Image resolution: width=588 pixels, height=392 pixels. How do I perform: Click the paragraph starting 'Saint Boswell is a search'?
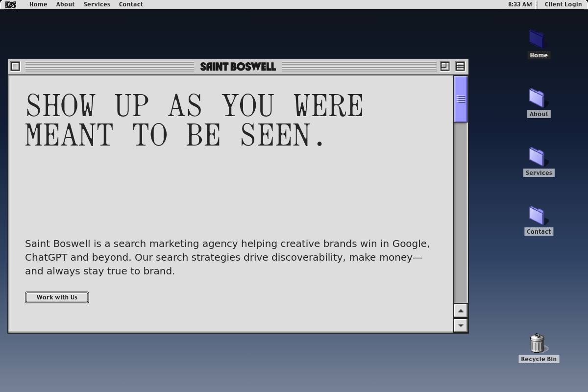[227, 257]
